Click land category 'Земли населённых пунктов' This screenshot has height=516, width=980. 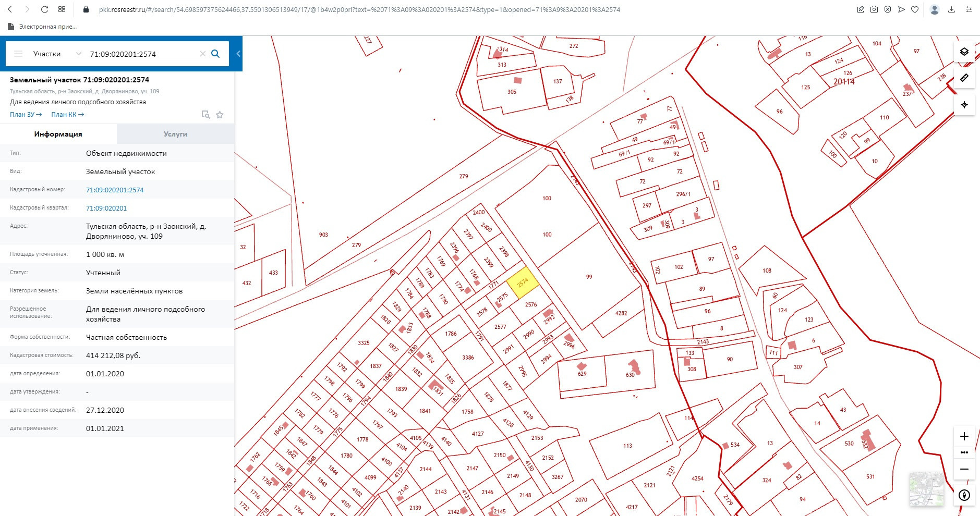click(x=135, y=291)
